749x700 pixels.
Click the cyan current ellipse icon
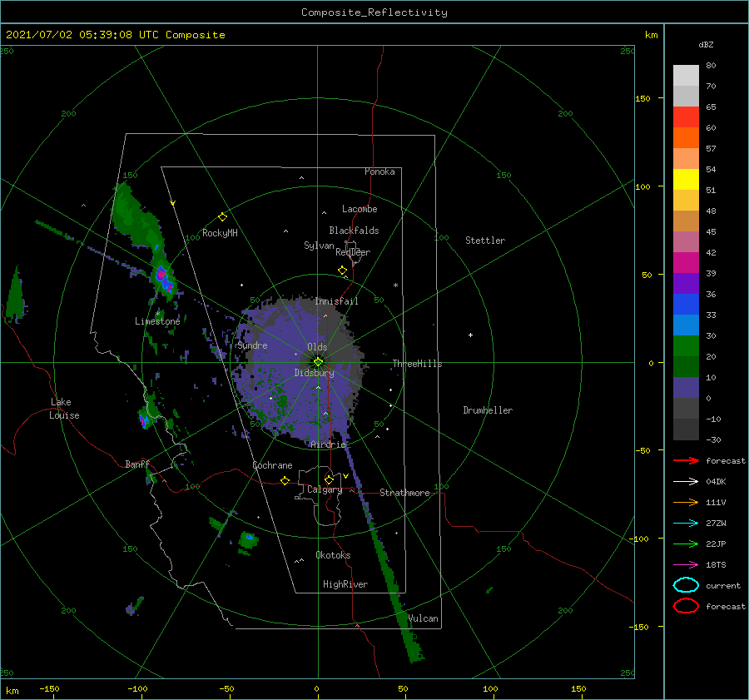(x=686, y=585)
